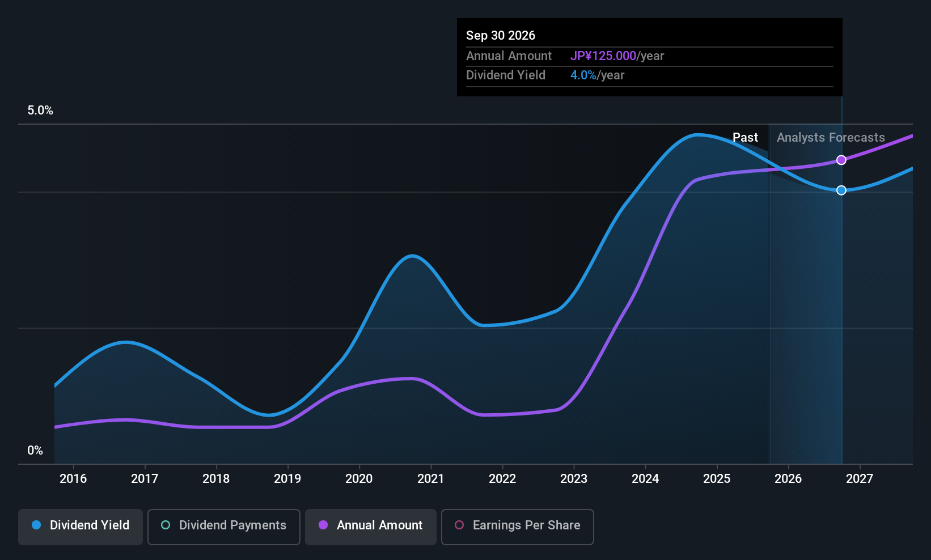Click the 2027 x-axis label
This screenshot has width=931, height=560.
coord(860,479)
